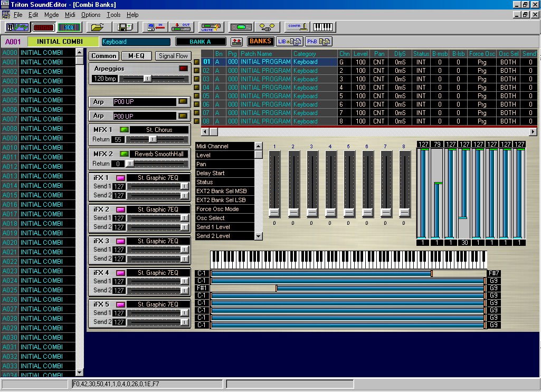541x392 pixels.
Task: Open the BANK A bank selector
Action: click(x=201, y=42)
